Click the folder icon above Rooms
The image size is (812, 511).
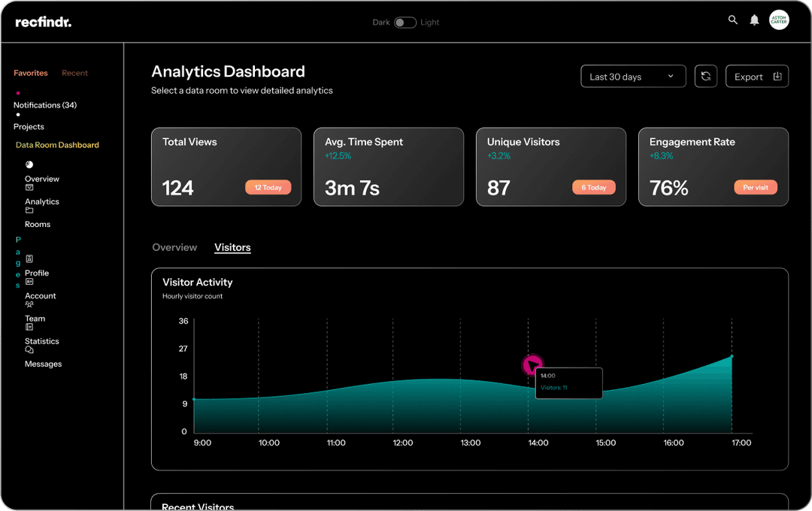click(29, 210)
